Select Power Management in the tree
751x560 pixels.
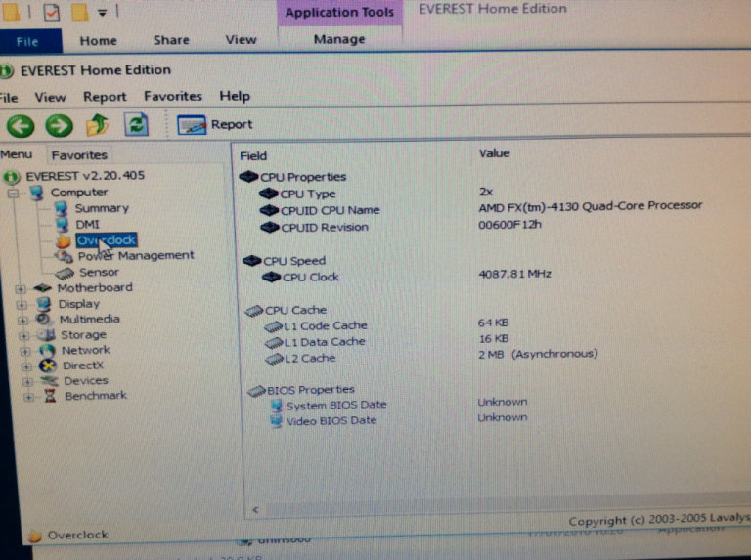[x=135, y=256]
